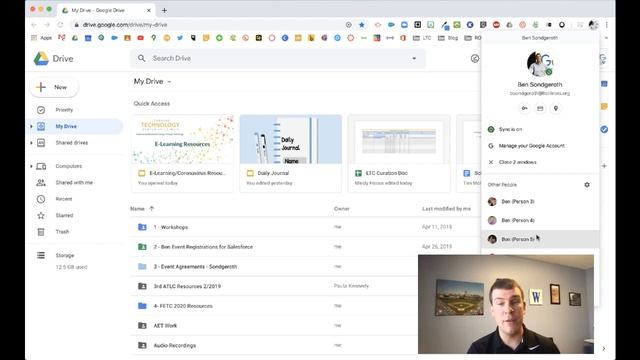The width and height of the screenshot is (640, 360).
Task: Open manage people gear icon
Action: click(587, 185)
